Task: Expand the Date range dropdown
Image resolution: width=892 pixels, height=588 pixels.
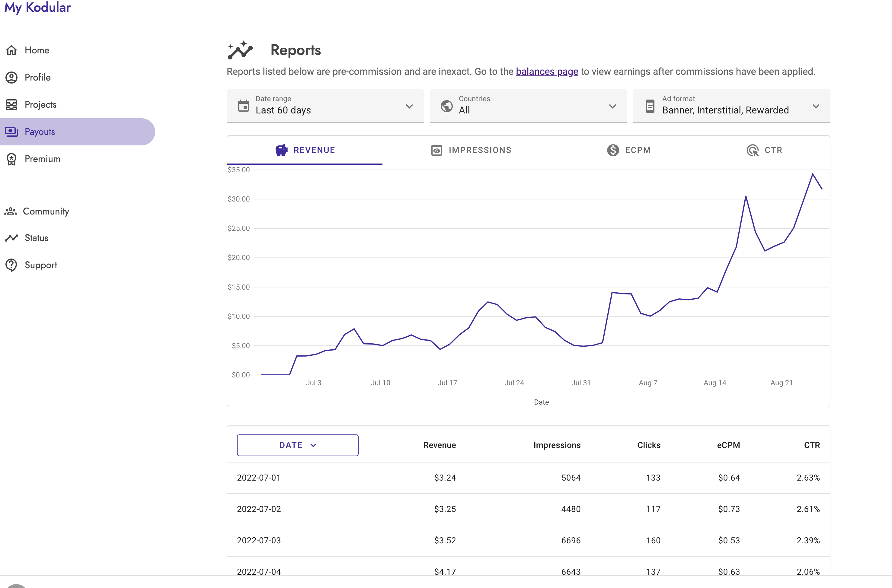Action: pyautogui.click(x=325, y=106)
